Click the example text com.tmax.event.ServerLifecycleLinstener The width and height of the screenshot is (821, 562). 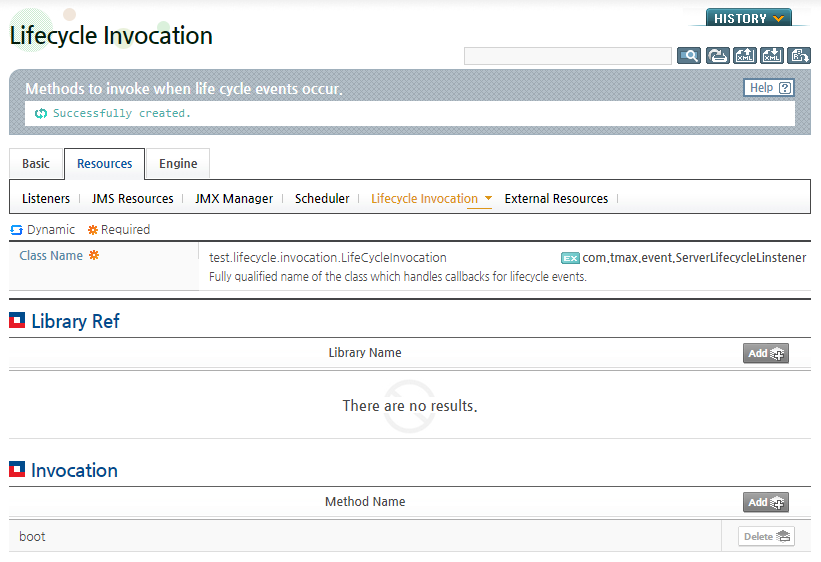pyautogui.click(x=694, y=258)
